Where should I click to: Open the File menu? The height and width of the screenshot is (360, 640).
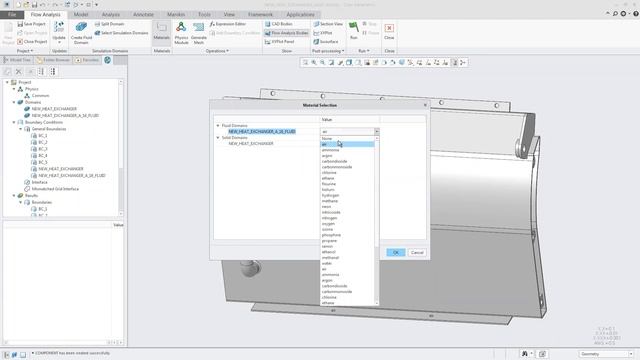tap(12, 15)
